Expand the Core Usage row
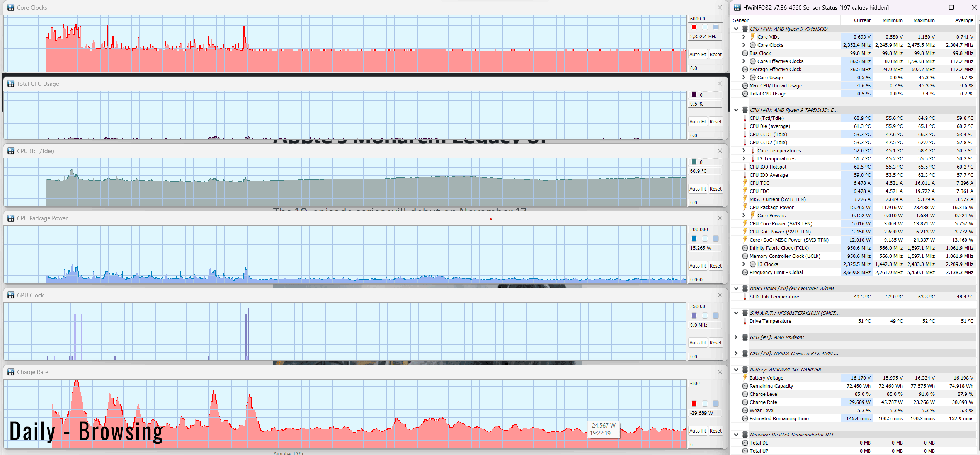 click(744, 78)
